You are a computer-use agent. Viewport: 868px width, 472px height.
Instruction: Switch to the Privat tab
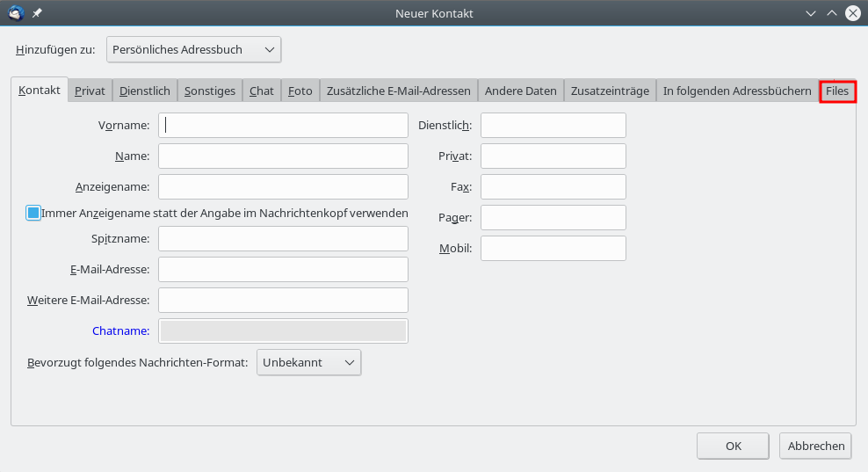coord(90,91)
